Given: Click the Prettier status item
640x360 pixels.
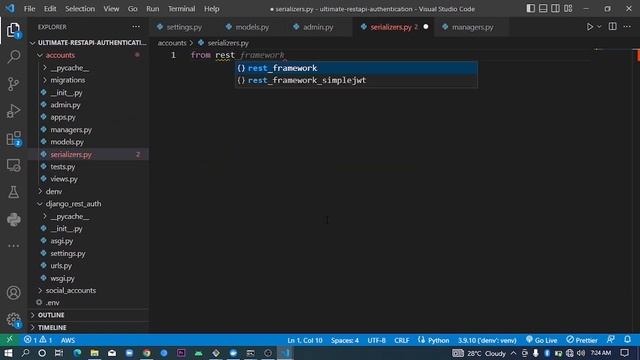Looking at the screenshot, I should (x=582, y=340).
